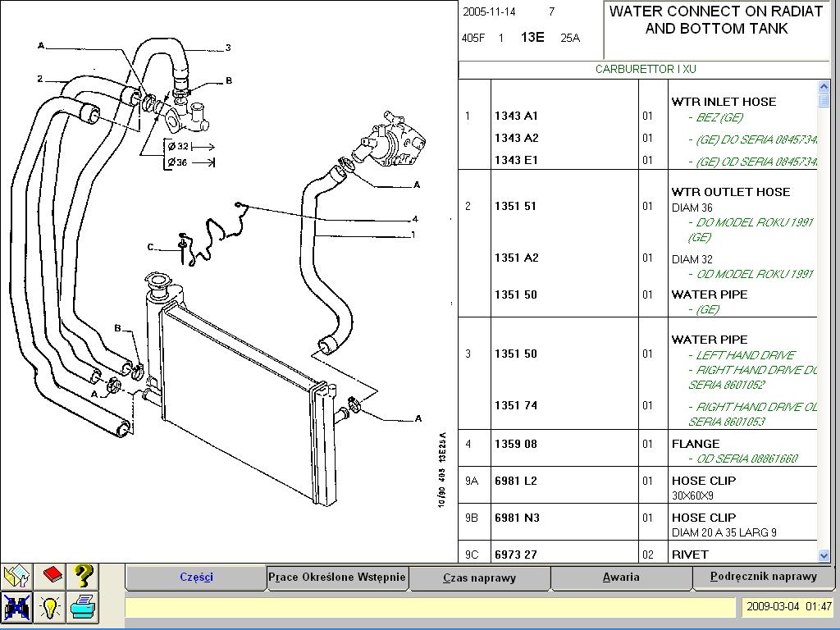Click the yellow status input field
The image size is (840, 630).
(x=430, y=607)
